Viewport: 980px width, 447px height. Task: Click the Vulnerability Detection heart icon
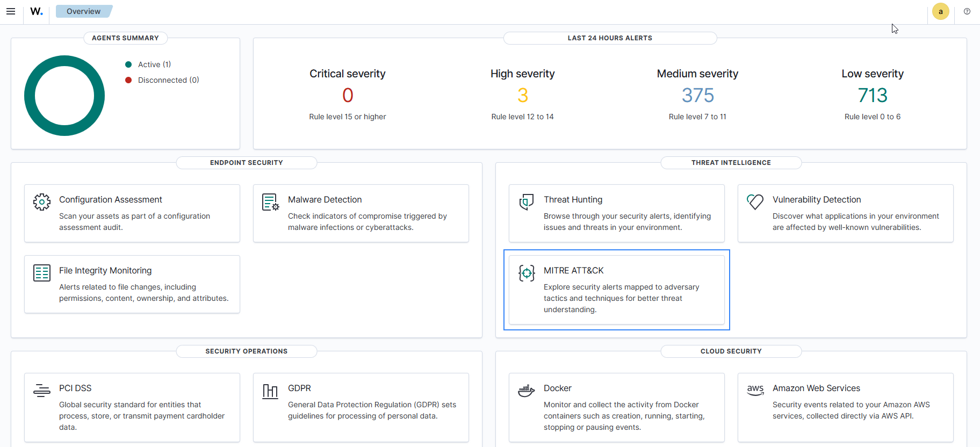[755, 202]
